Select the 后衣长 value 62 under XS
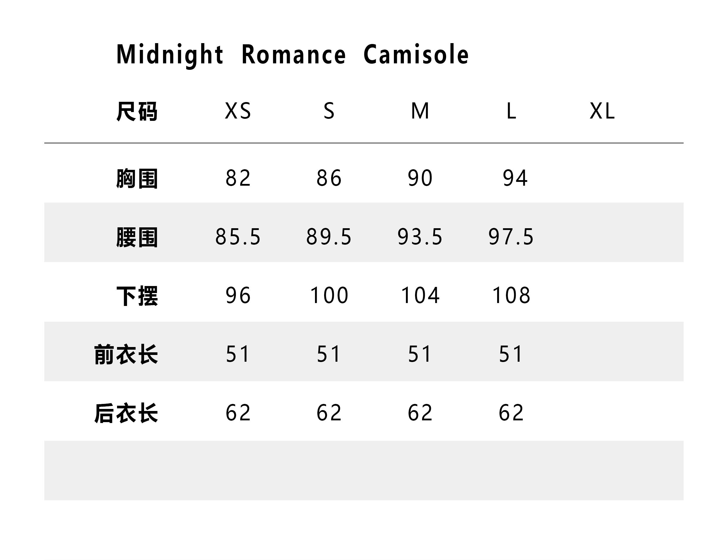 coord(238,412)
